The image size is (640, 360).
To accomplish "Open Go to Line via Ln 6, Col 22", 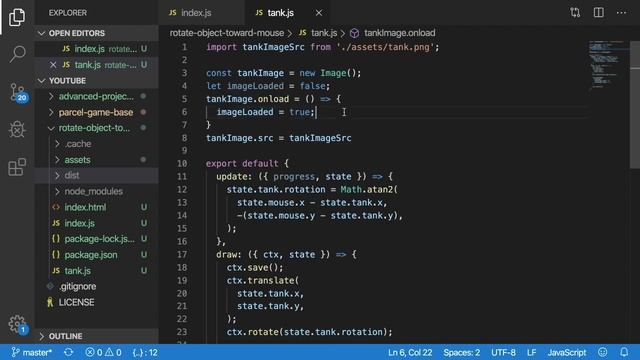I will [410, 352].
